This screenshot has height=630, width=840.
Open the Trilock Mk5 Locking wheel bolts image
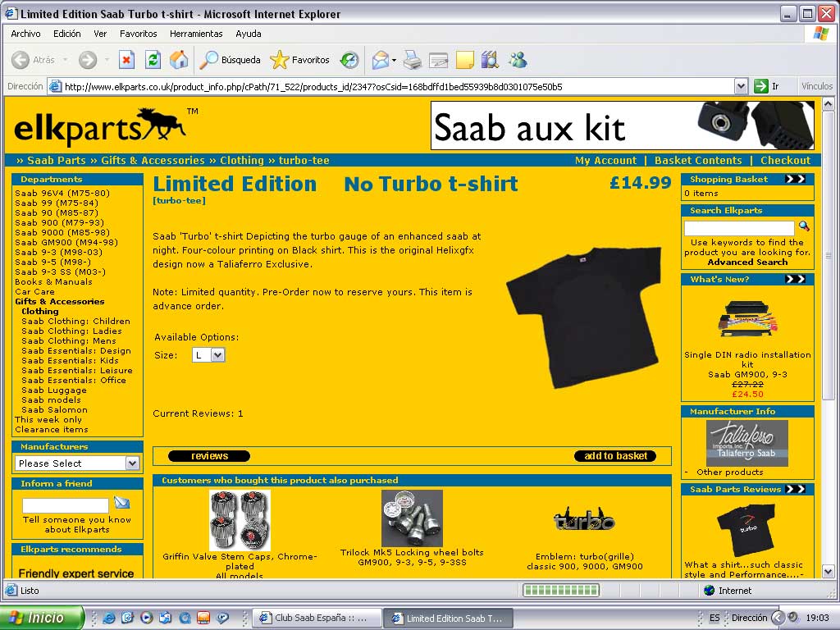pyautogui.click(x=412, y=518)
